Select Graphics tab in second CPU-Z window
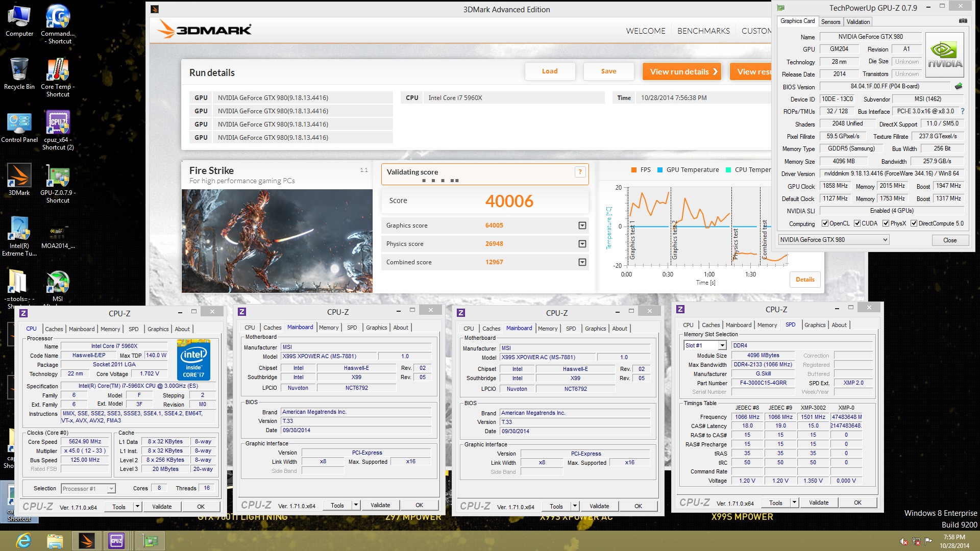The width and height of the screenshot is (980, 551). [376, 328]
